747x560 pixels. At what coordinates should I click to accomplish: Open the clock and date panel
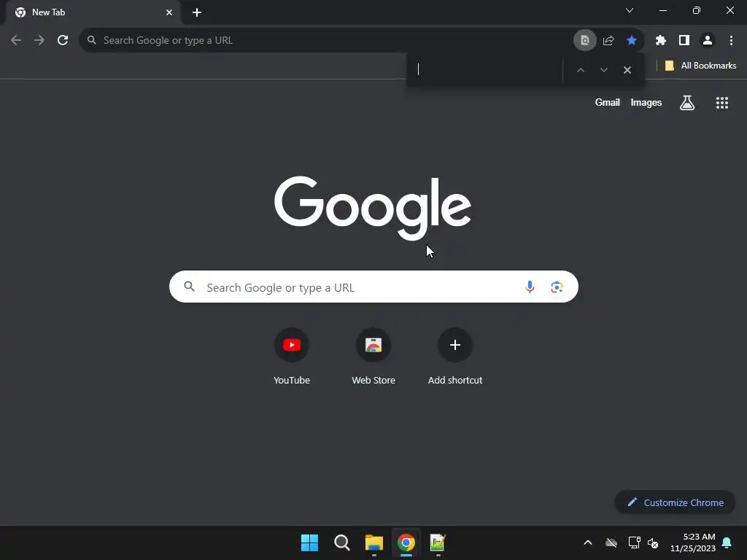point(693,542)
